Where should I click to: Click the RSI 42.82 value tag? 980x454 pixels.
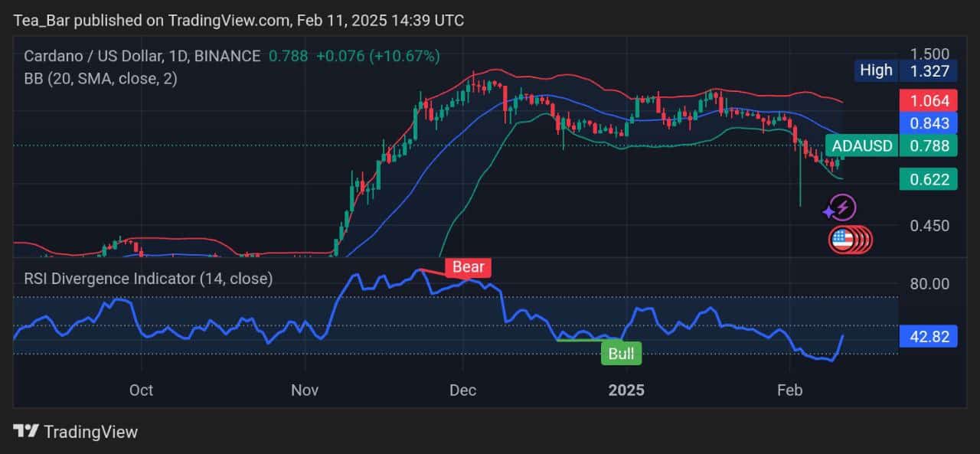pyautogui.click(x=929, y=336)
